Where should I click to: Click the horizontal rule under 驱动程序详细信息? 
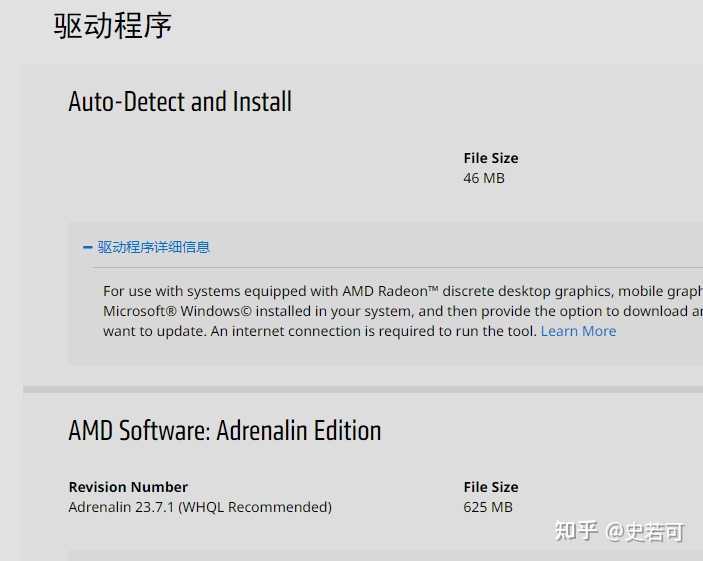pos(398,268)
